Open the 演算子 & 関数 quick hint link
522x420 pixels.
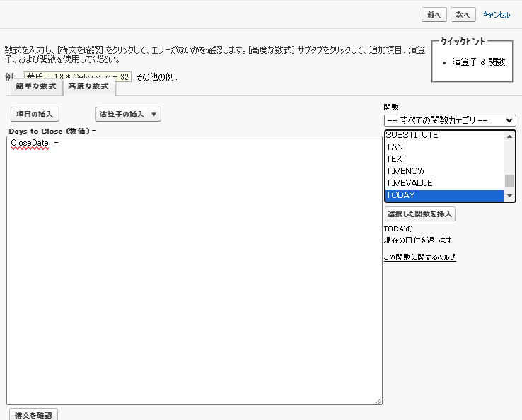(478, 62)
